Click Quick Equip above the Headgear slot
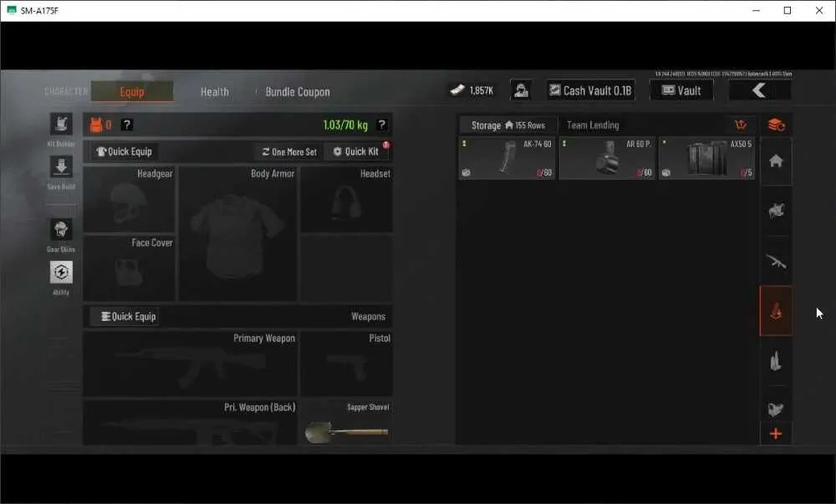Viewport: 836px width, 504px height. pos(125,152)
